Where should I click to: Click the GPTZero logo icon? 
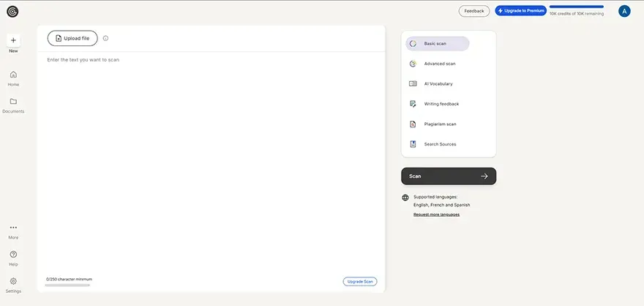click(x=12, y=11)
